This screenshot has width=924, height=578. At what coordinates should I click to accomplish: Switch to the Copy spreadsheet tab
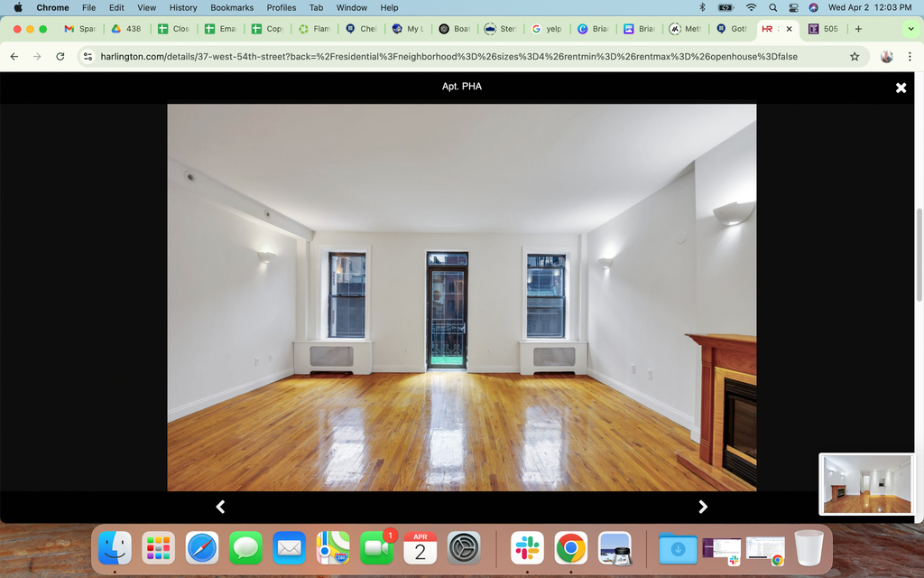pos(267,29)
